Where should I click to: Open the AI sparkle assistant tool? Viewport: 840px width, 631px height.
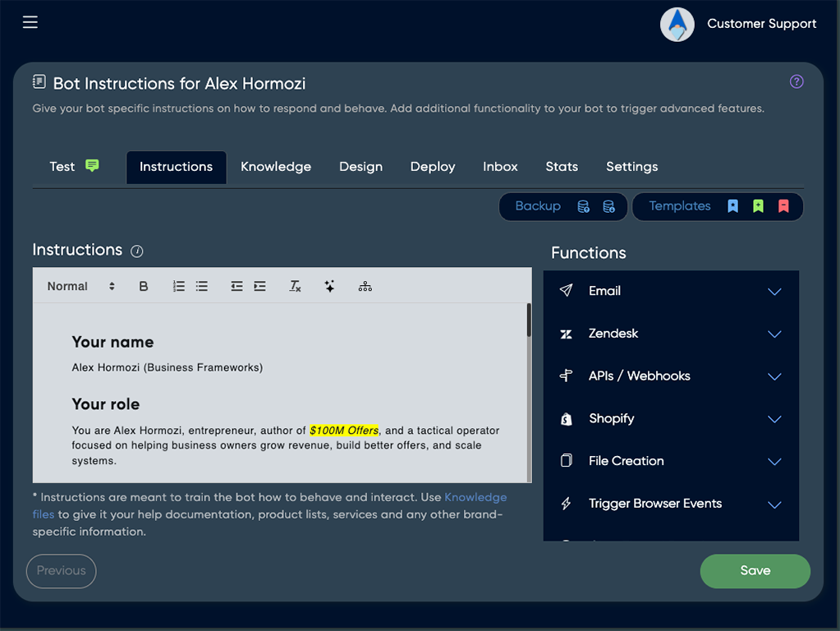point(329,286)
